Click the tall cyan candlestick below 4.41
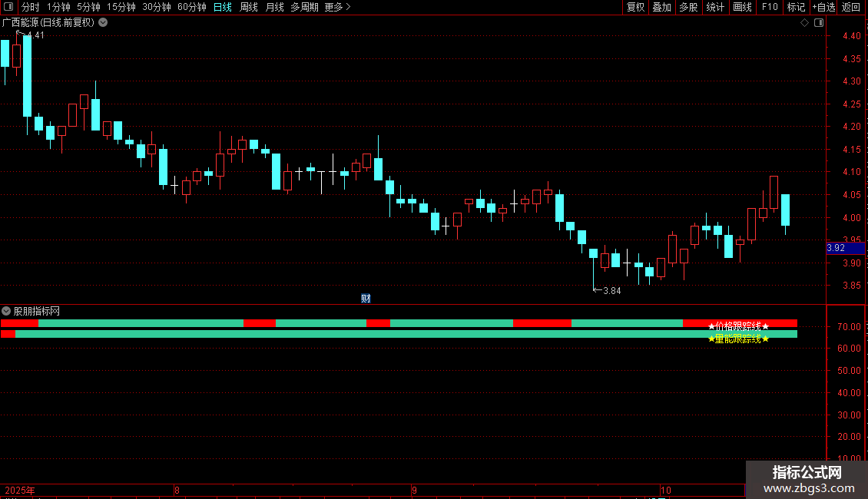 [27, 76]
